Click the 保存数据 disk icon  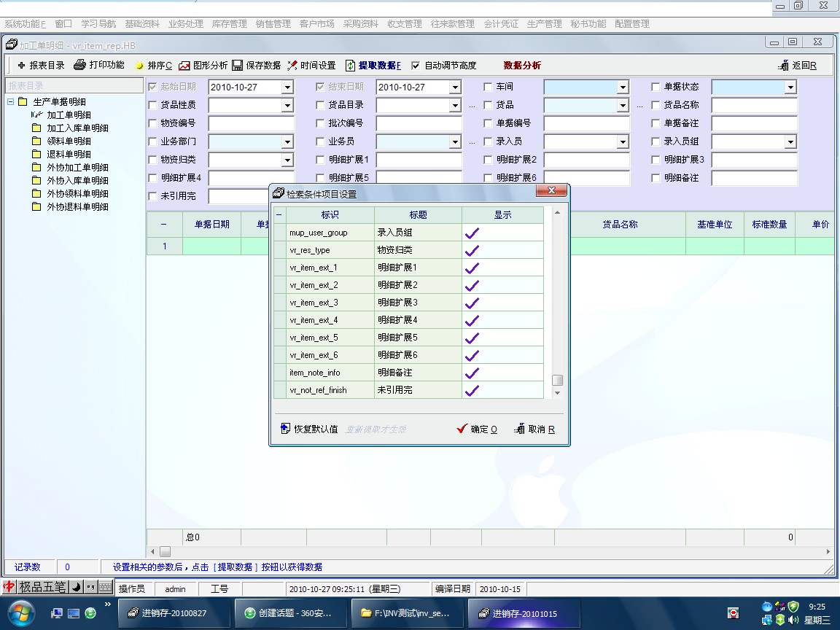pyautogui.click(x=238, y=66)
